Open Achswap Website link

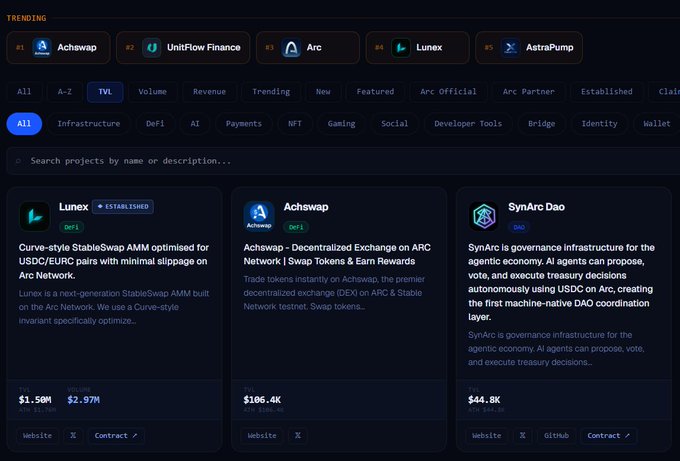click(x=262, y=435)
